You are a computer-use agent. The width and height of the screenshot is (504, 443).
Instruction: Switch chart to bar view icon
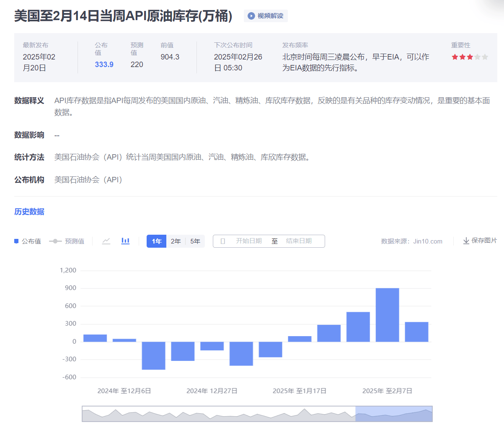[125, 241]
